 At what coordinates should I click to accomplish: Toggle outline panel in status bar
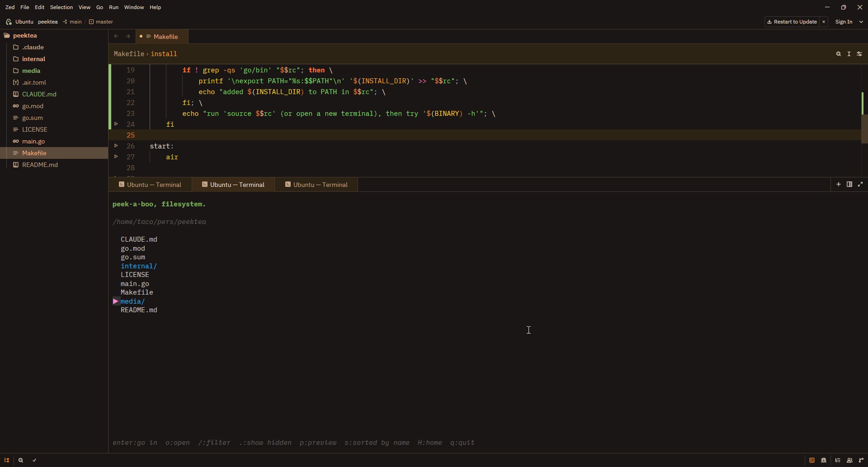[x=838, y=460]
